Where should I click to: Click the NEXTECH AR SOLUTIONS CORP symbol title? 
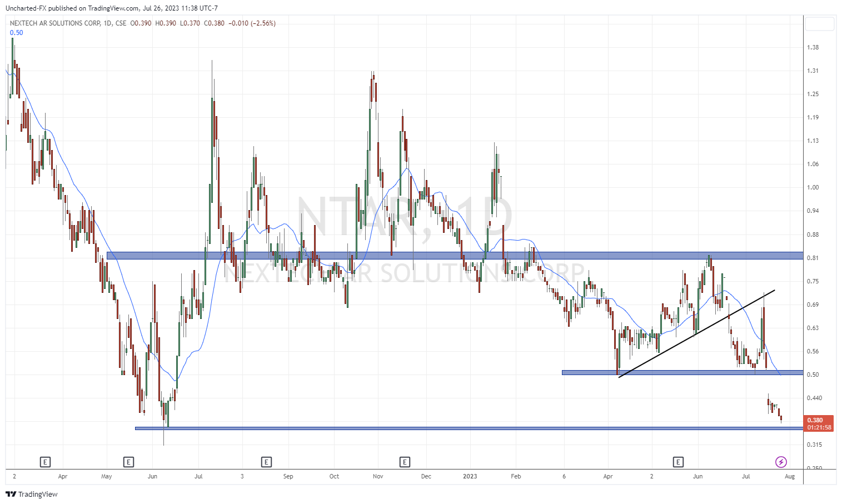pyautogui.click(x=55, y=23)
